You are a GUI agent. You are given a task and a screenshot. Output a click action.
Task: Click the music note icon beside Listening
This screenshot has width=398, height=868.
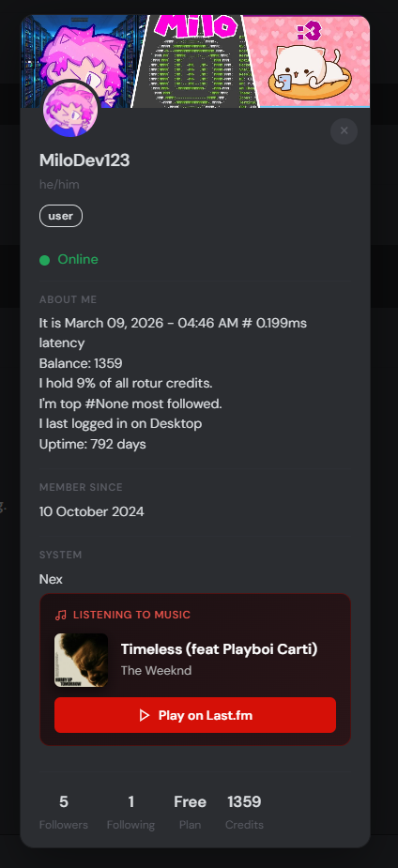[x=61, y=615]
